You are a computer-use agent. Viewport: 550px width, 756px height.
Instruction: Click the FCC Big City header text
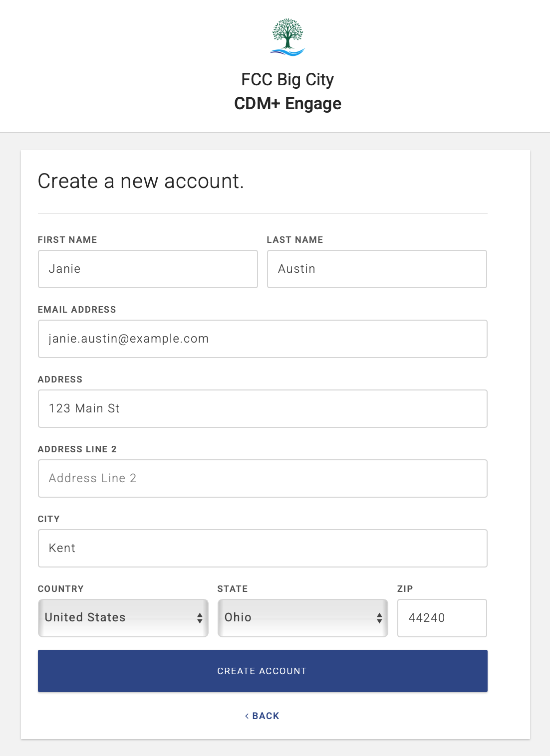[287, 79]
